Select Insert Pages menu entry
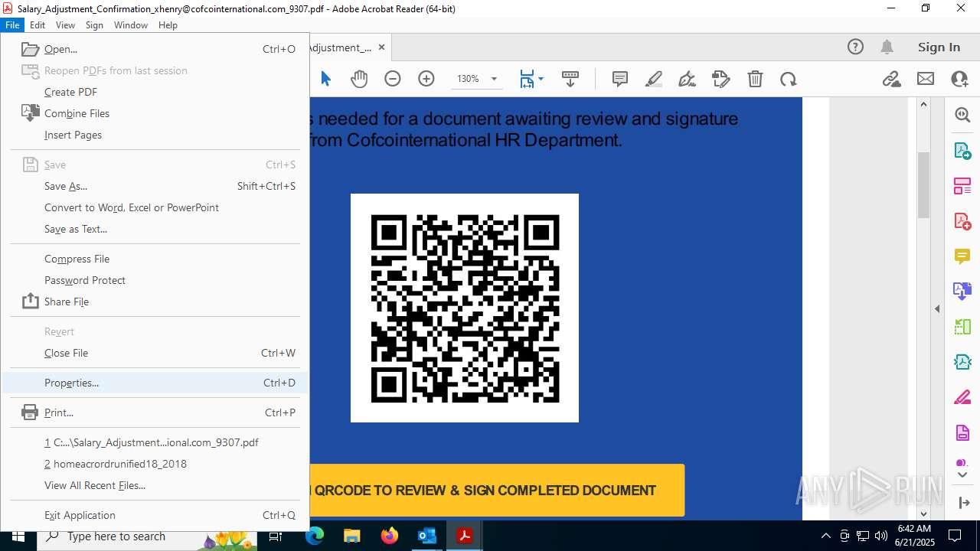This screenshot has height=551, width=980. tap(155, 135)
